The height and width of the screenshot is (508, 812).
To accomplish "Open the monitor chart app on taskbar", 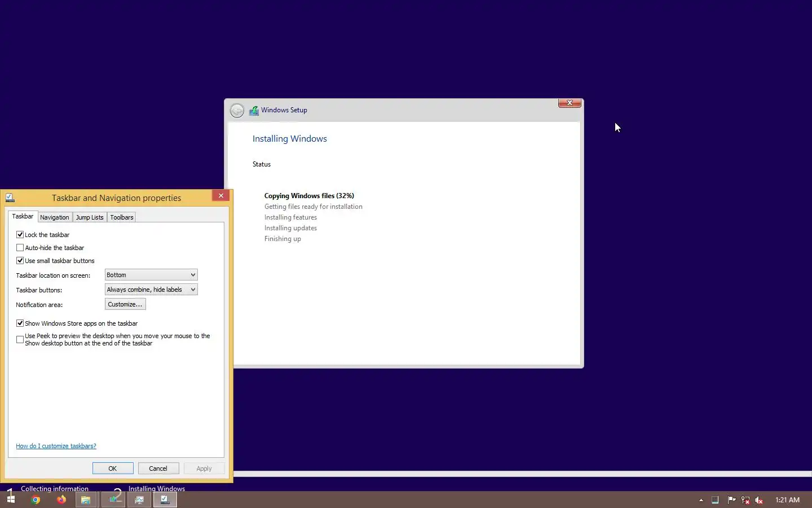I will coord(139,500).
